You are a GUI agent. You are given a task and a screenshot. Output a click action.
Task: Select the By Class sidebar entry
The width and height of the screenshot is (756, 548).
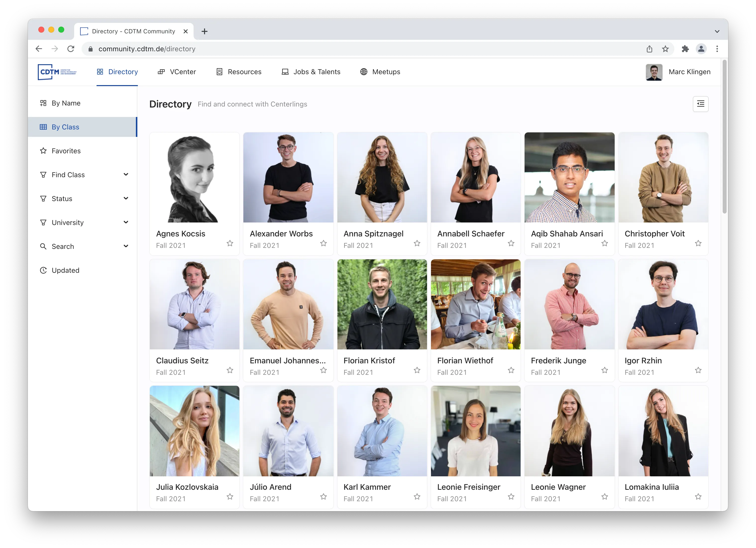click(65, 127)
